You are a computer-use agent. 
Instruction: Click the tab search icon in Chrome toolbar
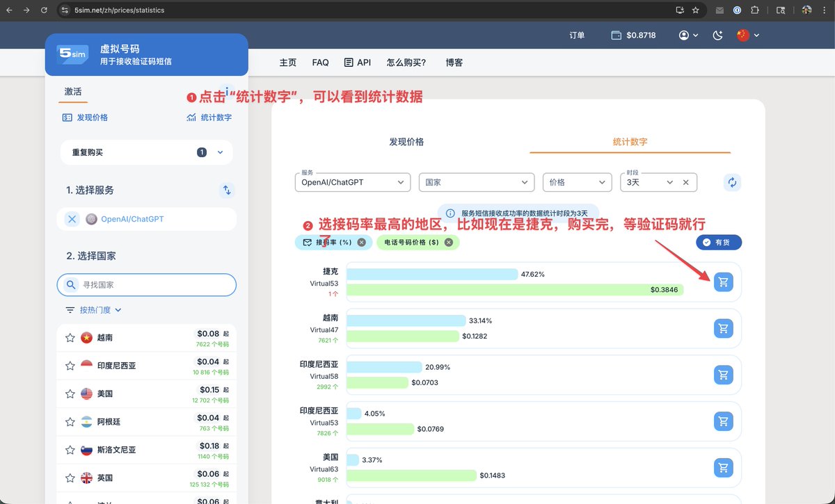(781, 10)
